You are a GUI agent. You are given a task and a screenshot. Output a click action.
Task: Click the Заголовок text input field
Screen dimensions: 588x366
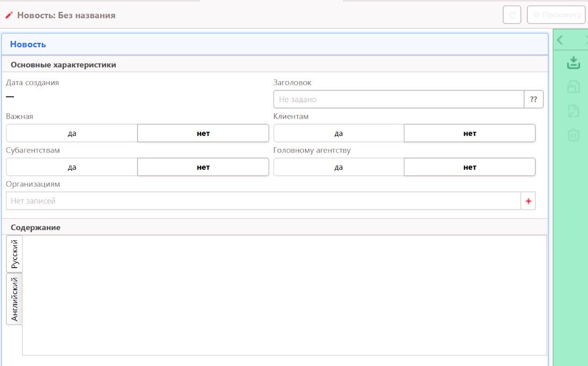[398, 99]
